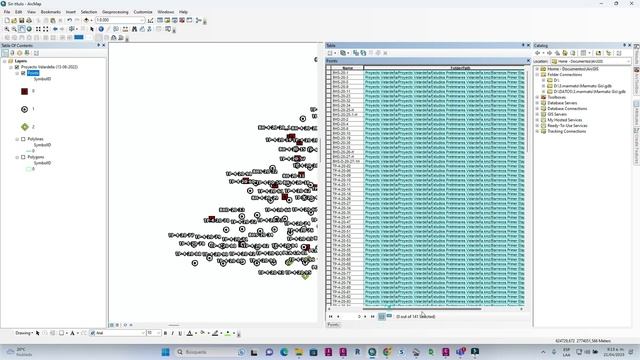Open the font name dropdown
The height and width of the screenshot is (360, 640).
143,333
